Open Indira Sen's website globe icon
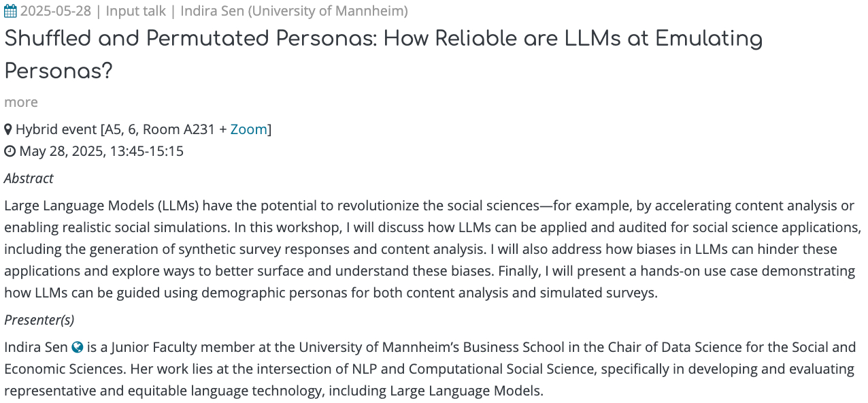 pyautogui.click(x=78, y=347)
